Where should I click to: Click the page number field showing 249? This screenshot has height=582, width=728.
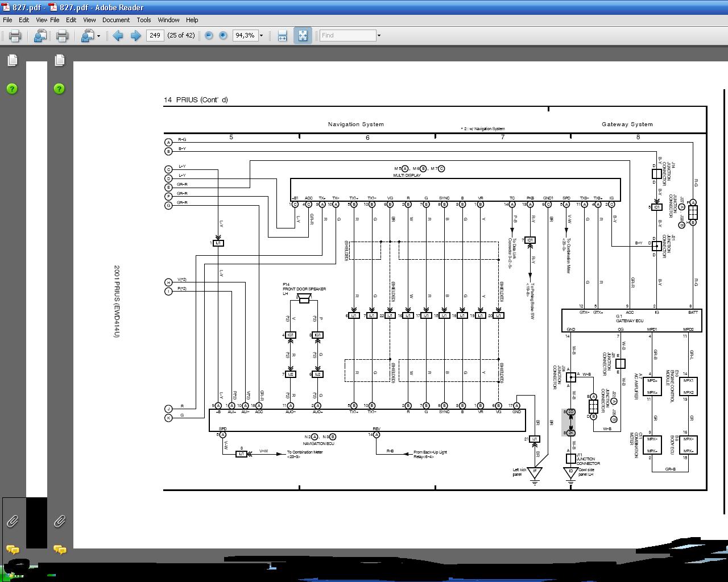click(x=155, y=35)
